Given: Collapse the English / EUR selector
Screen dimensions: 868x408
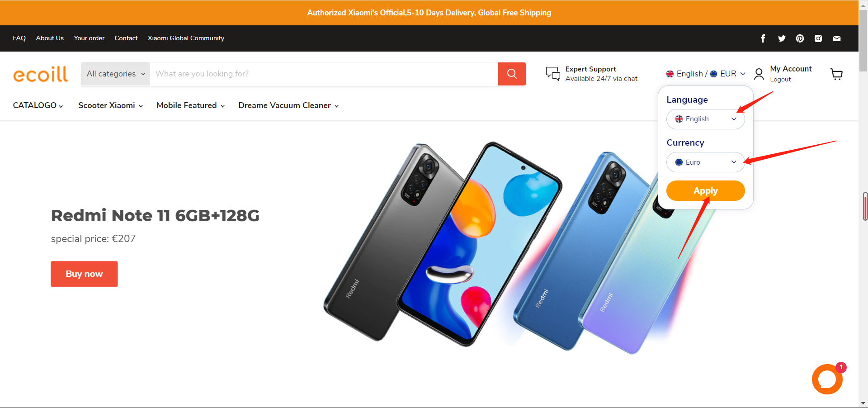Looking at the screenshot, I should pos(705,74).
